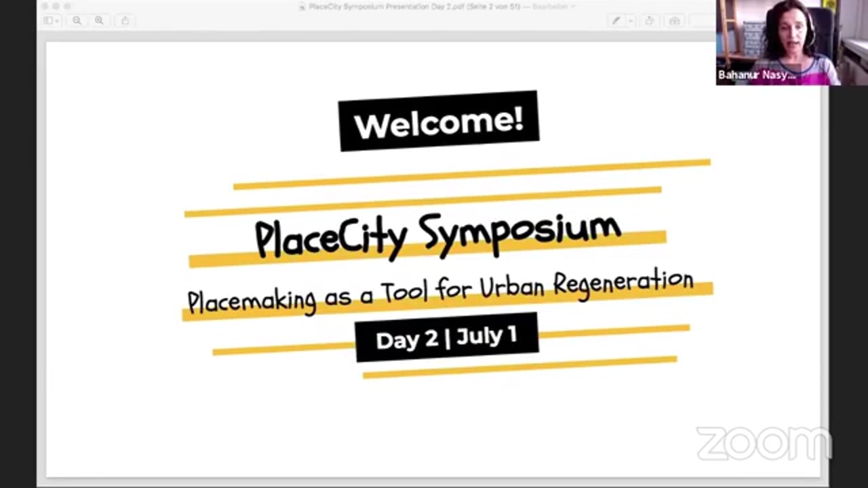Open the sidebar view menu in Preview
This screenshot has width=868, height=488.
click(52, 21)
